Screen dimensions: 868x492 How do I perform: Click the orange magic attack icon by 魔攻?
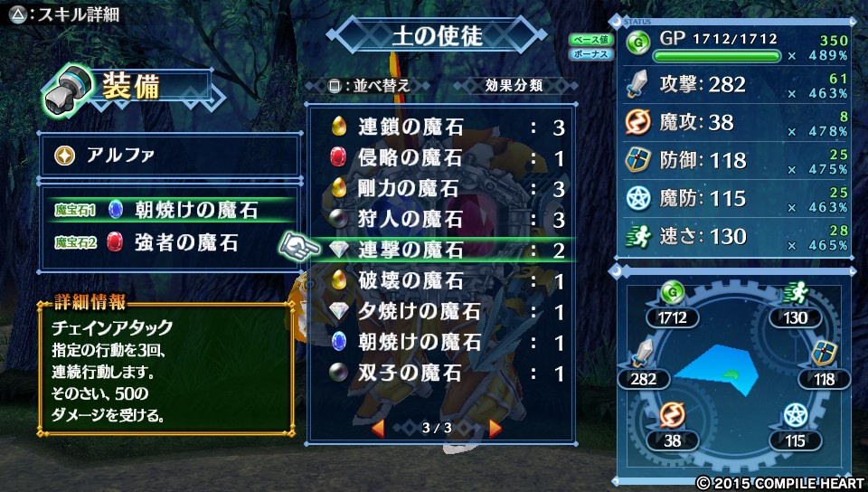[637, 122]
